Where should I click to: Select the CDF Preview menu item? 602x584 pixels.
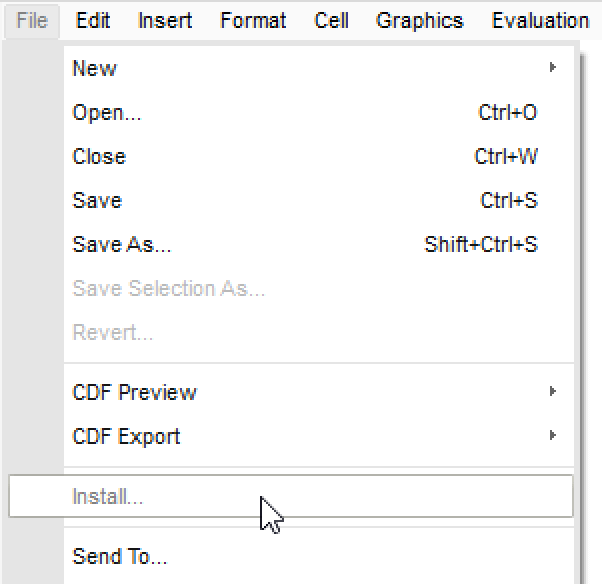tap(135, 393)
